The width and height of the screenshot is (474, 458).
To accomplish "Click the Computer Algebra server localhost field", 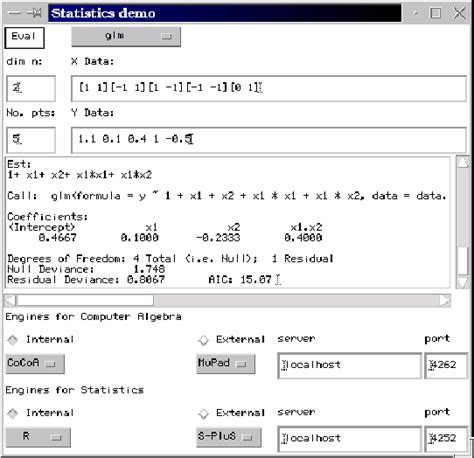I will 349,365.
